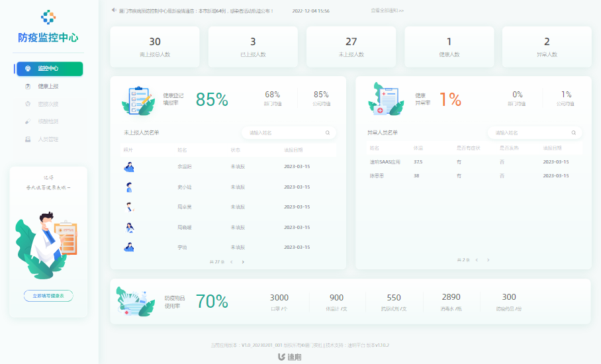Click the announcement speaker icon
The height and width of the screenshot is (364, 601).
(114, 11)
